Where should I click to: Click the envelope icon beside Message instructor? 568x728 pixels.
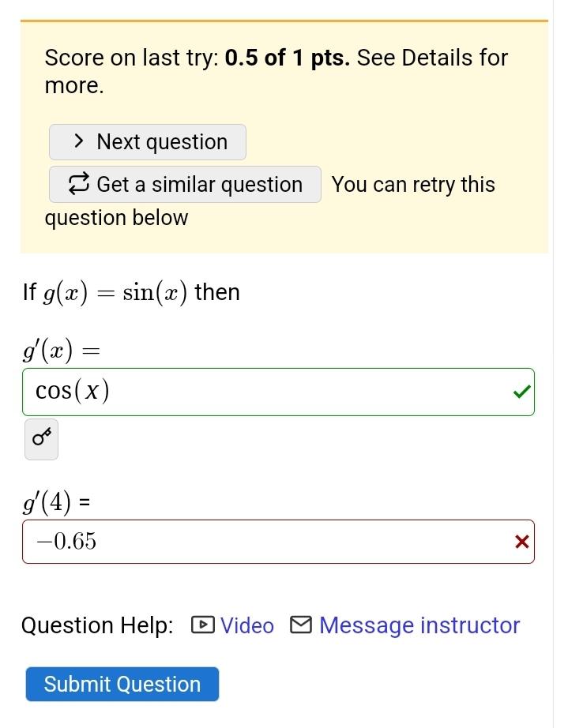299,625
